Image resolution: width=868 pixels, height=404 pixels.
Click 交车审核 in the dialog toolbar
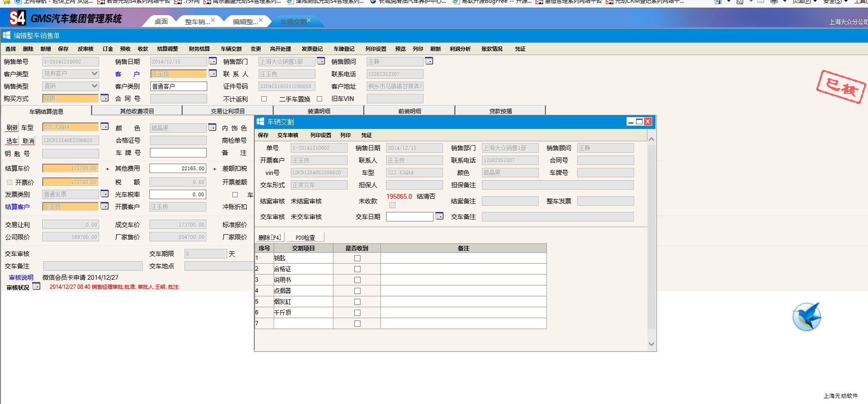[x=288, y=135]
